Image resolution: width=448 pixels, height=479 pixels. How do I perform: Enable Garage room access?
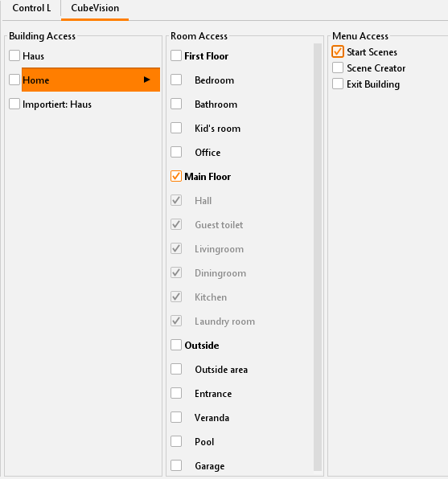(x=176, y=465)
